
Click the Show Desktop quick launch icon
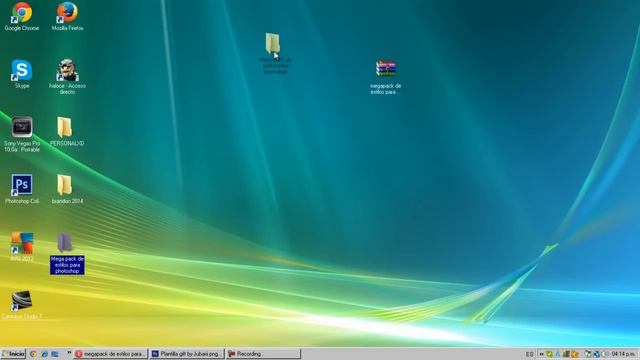point(55,354)
